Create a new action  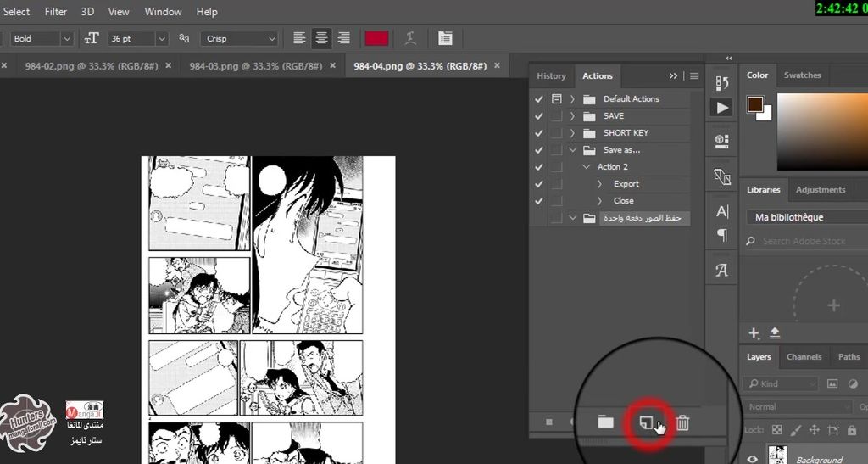click(647, 422)
